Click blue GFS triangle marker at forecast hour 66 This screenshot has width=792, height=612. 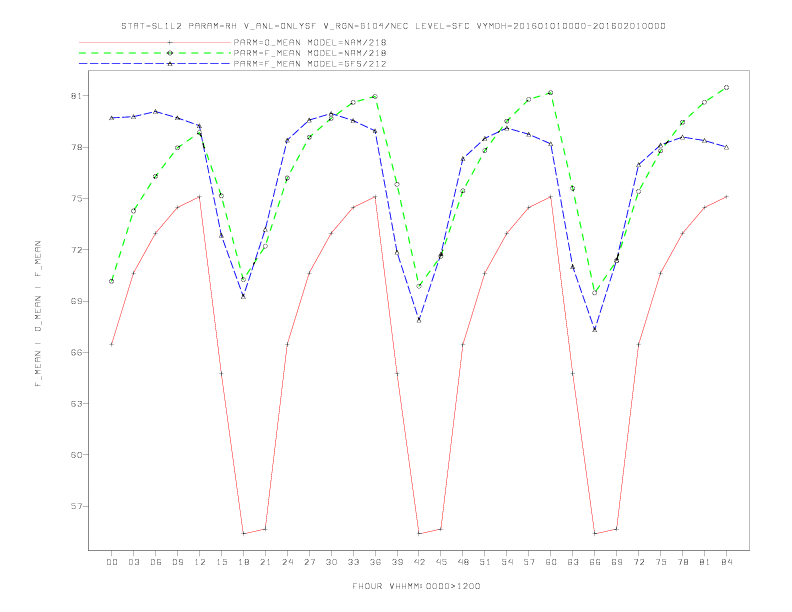pyautogui.click(x=595, y=329)
